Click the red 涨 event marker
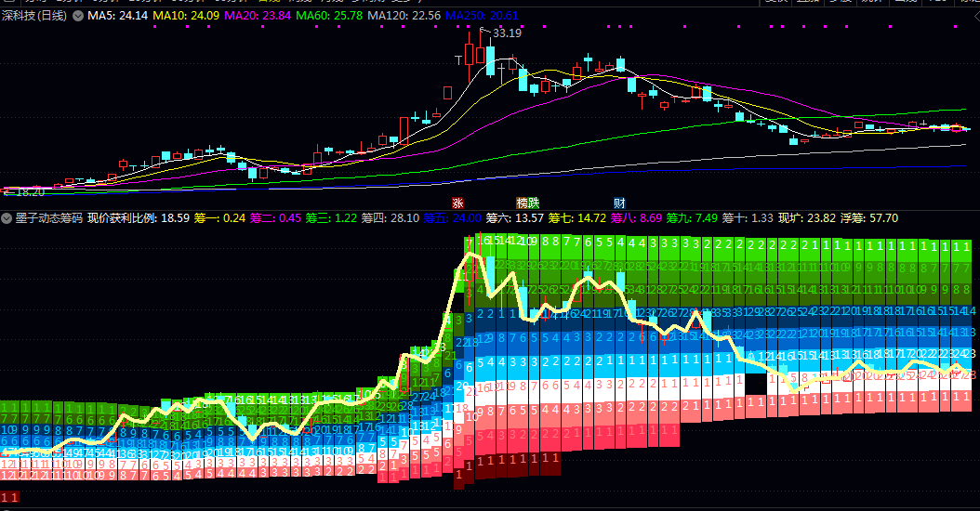Screen dimensions: 980x511 tap(457, 203)
